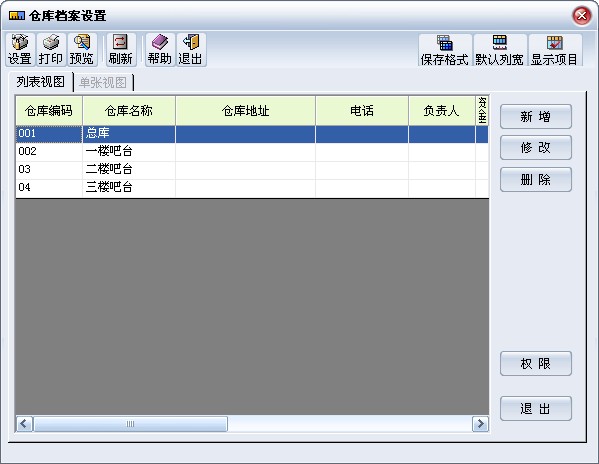Open the 预览 preview toolbar icon
This screenshot has height=464, width=599.
tap(82, 50)
